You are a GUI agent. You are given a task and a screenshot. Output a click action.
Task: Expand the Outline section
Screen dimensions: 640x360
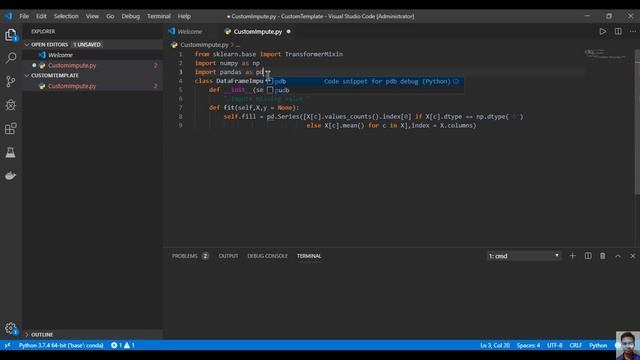(27, 334)
